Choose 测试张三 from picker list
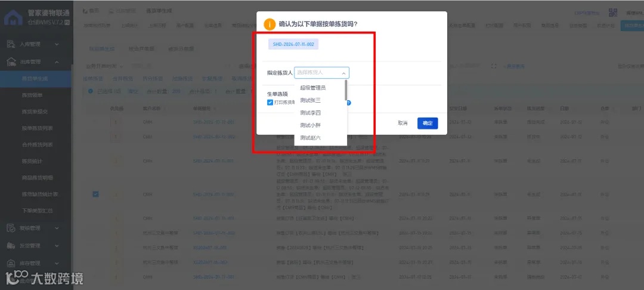The width and height of the screenshot is (644, 290). pyautogui.click(x=311, y=100)
